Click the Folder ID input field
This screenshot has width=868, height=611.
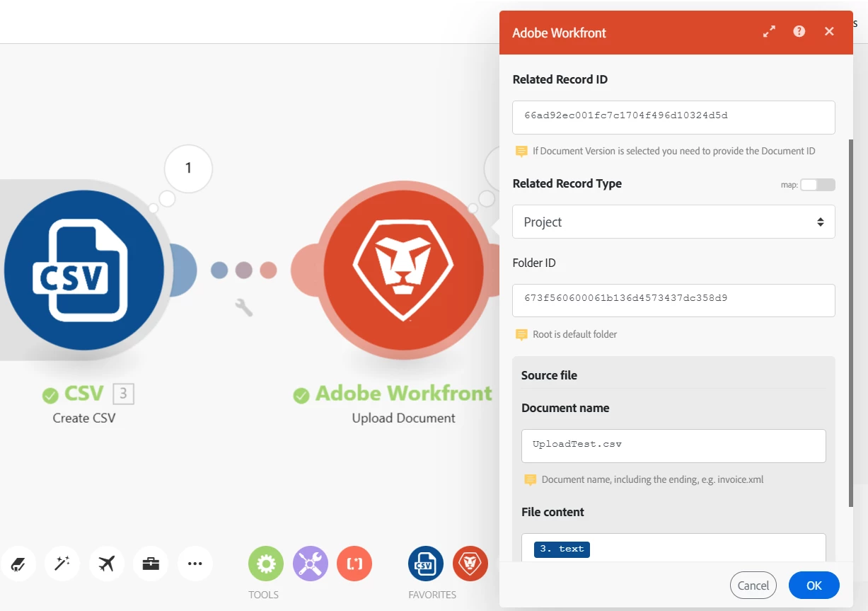click(673, 300)
